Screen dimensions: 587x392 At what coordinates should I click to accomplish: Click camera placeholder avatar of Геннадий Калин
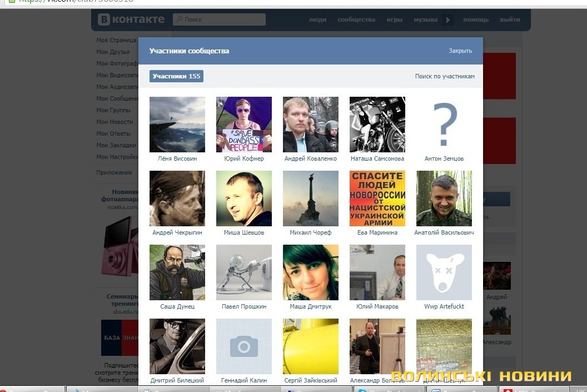pyautogui.click(x=243, y=346)
